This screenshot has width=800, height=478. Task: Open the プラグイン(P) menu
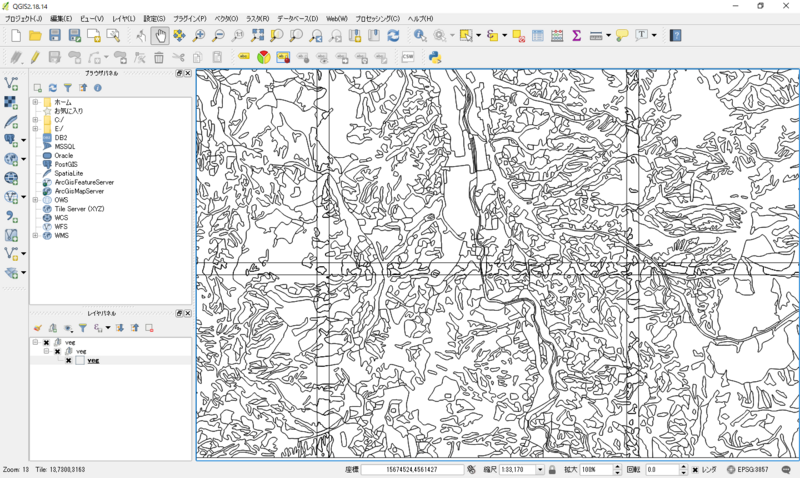190,18
